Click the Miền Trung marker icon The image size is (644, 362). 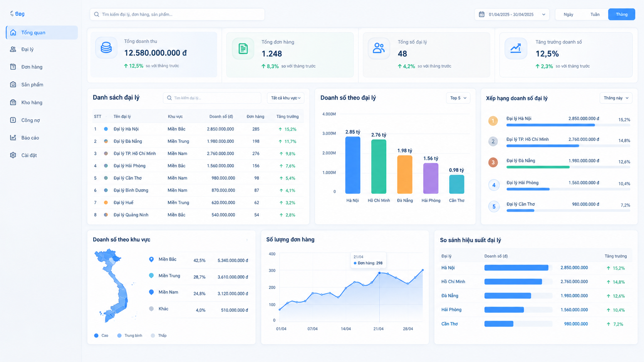(151, 276)
